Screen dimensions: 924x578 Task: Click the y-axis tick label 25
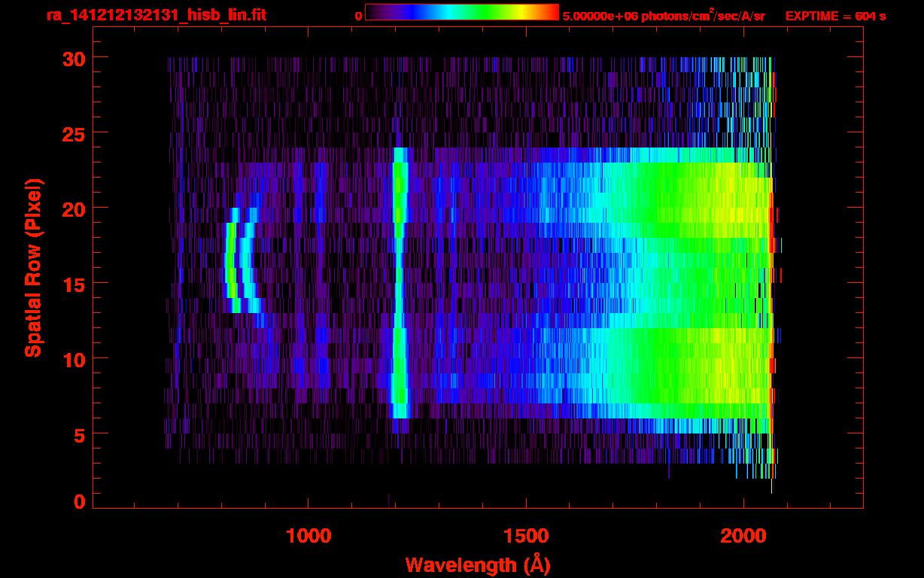click(x=74, y=133)
